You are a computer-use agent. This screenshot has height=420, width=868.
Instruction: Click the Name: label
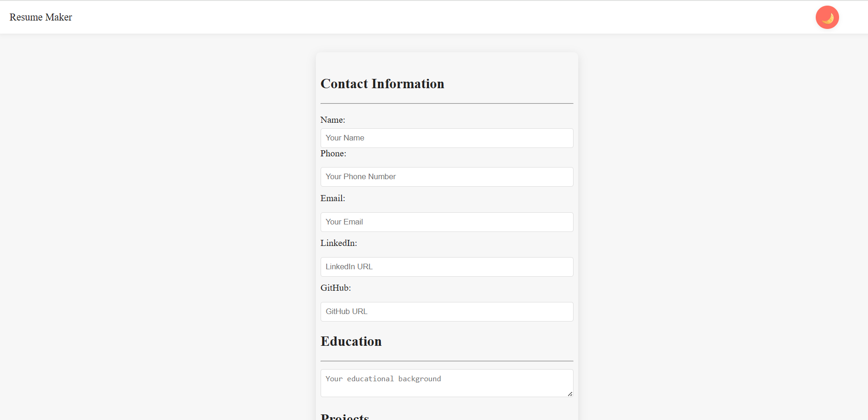coord(333,120)
